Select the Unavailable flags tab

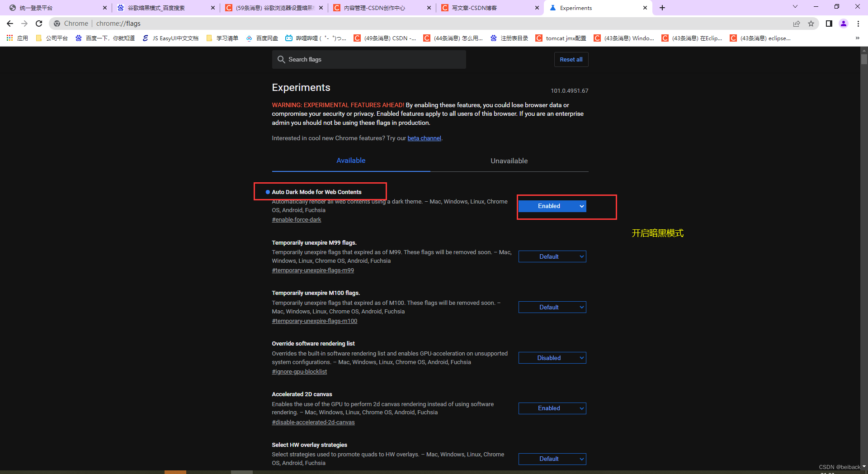509,161
